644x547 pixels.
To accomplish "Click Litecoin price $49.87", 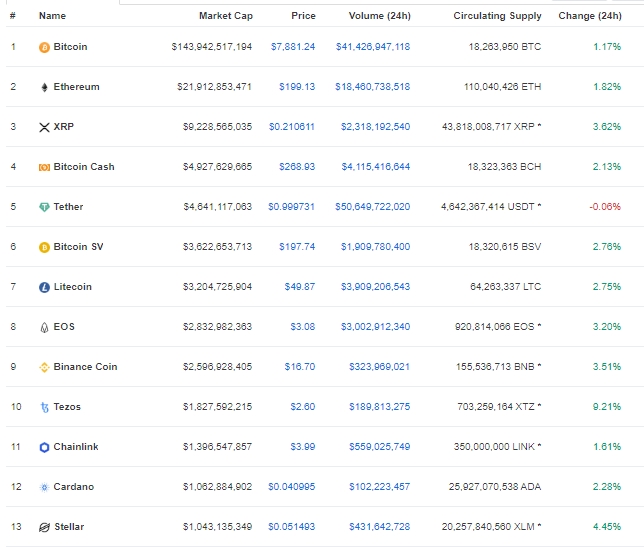I will 300,287.
